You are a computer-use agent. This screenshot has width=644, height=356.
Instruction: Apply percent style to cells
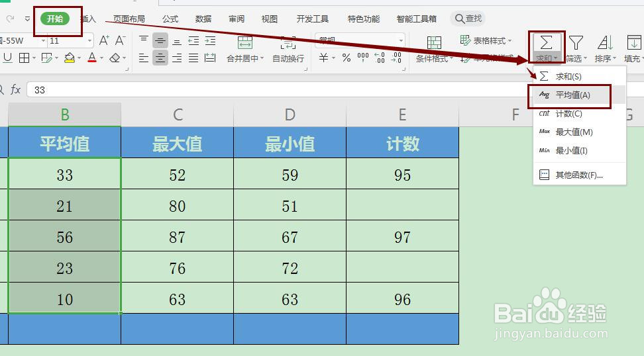click(347, 58)
